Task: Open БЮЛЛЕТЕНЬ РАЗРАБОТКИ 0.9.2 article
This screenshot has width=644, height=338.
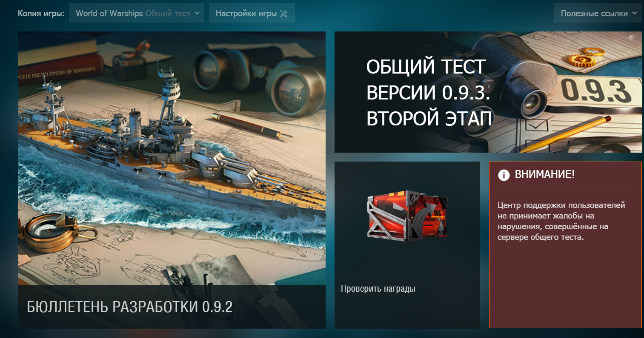Action: coord(130,307)
